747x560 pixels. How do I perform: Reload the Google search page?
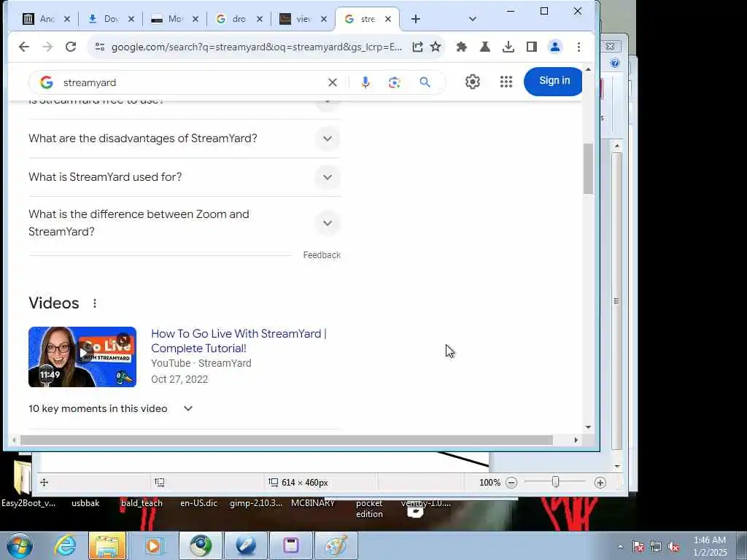pyautogui.click(x=71, y=47)
